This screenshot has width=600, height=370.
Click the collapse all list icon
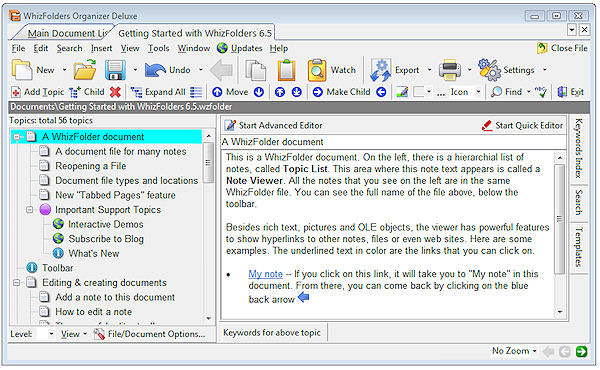coord(196,92)
